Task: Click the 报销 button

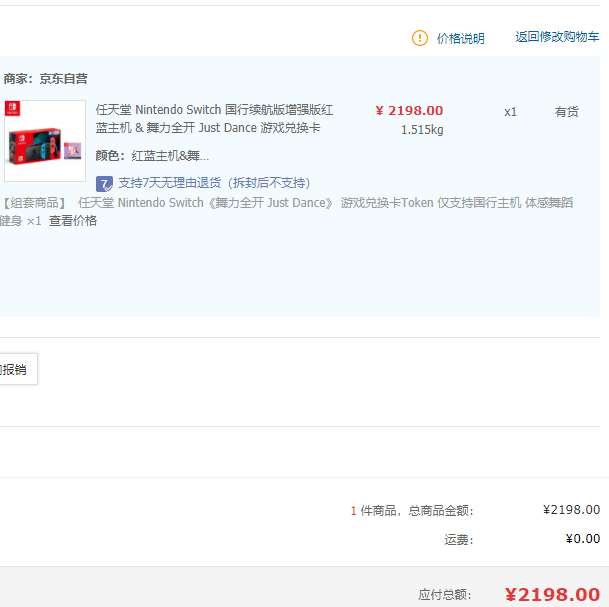Action: (x=17, y=369)
